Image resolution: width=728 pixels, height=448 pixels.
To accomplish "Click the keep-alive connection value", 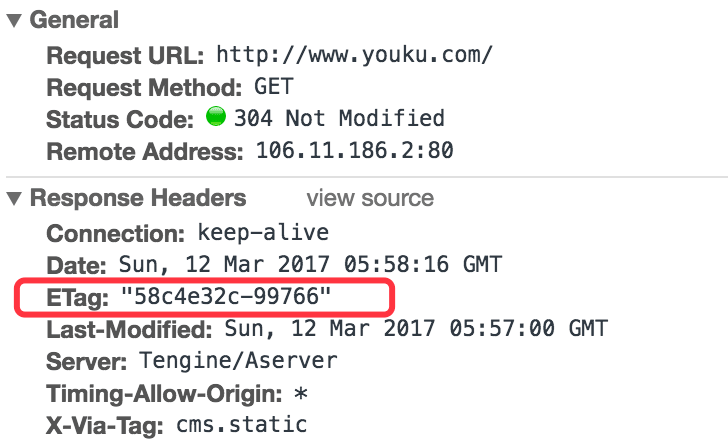I will pyautogui.click(x=263, y=232).
